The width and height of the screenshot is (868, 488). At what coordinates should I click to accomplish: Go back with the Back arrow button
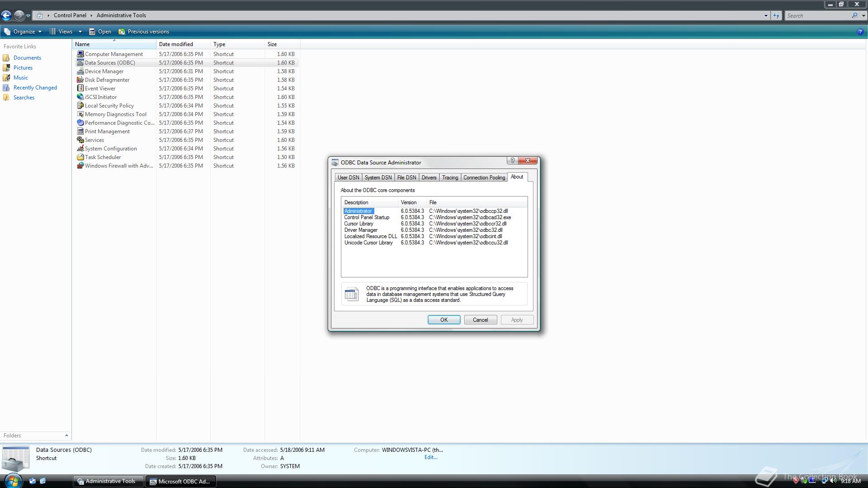click(6, 15)
